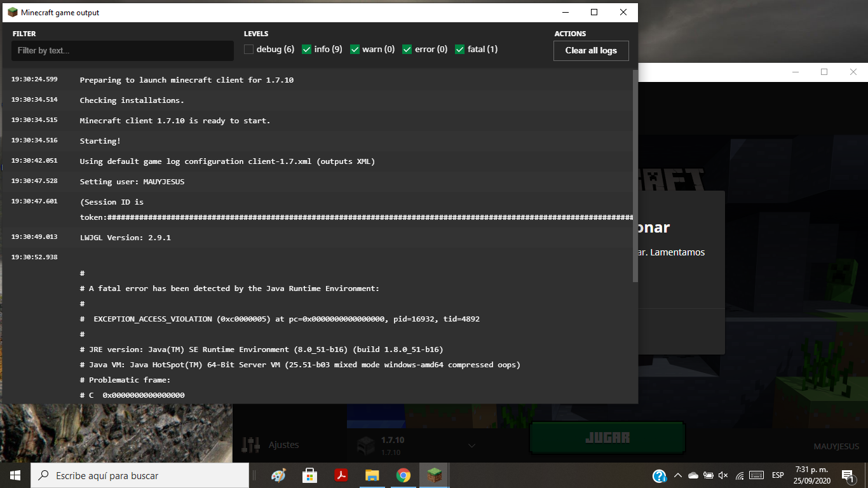Open Paint from the taskbar
Screen dimensions: 868x488
point(278,475)
